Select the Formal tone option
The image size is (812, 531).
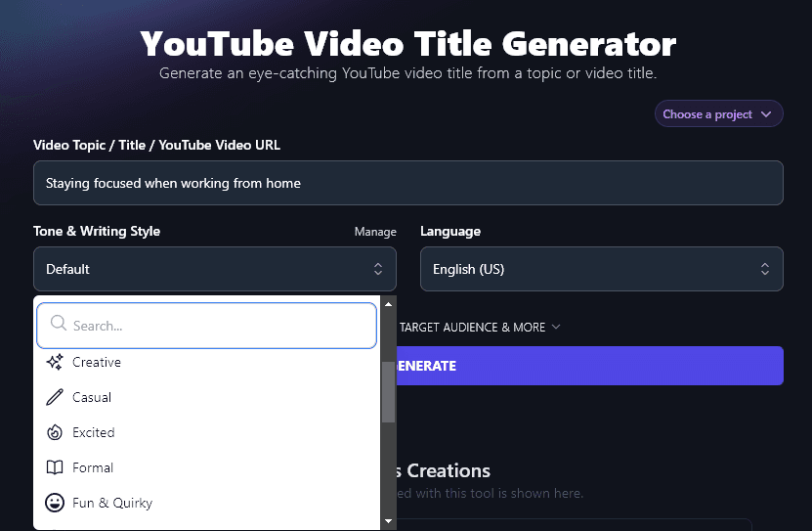click(207, 467)
